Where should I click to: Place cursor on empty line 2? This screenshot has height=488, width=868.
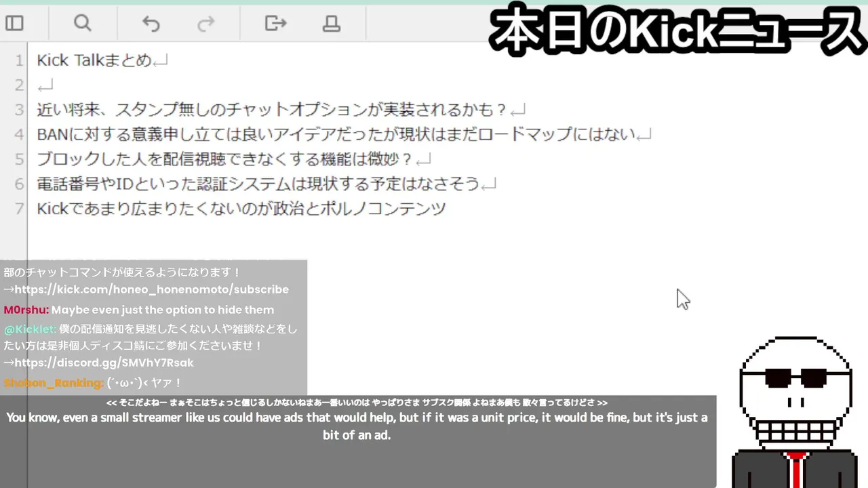[x=45, y=85]
